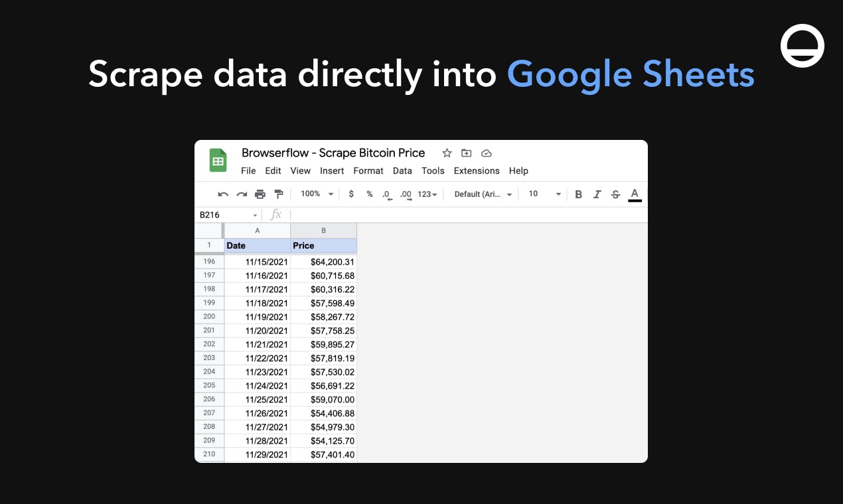Click cell with $54,406.88
This screenshot has height=504, width=843.
(x=324, y=413)
